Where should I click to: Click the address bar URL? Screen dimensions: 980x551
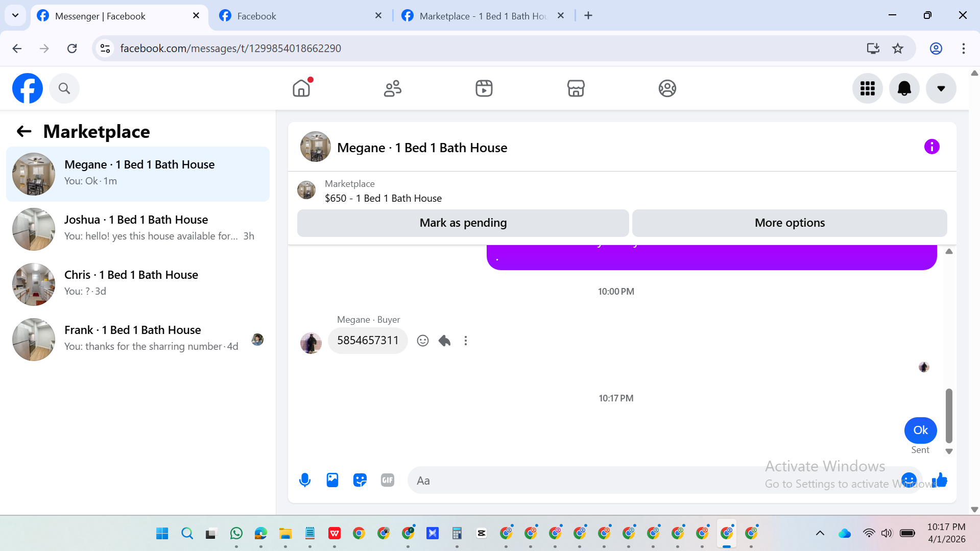230,49
